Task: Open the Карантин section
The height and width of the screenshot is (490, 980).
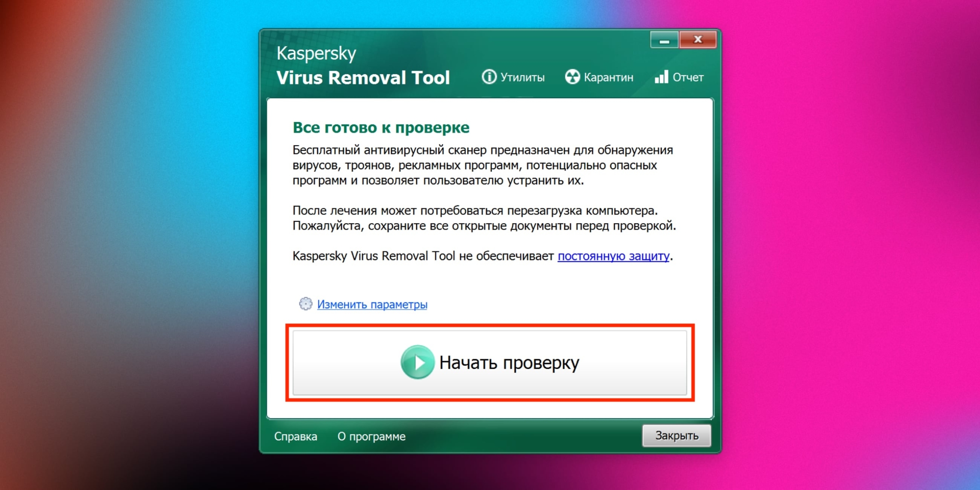Action: (599, 77)
